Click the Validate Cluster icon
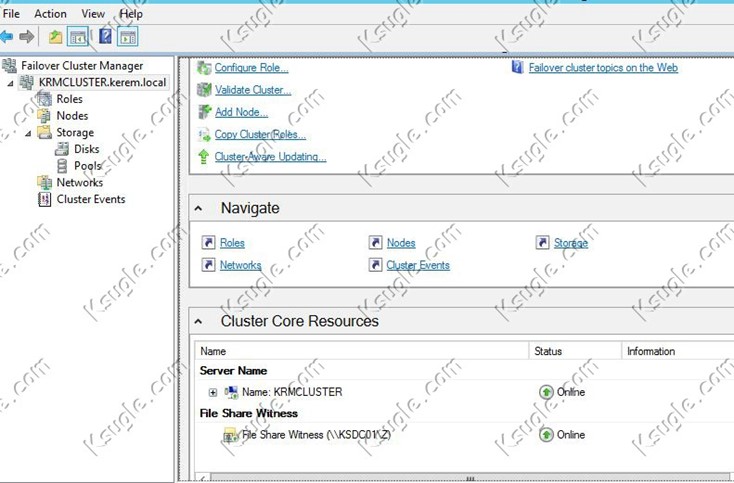734x483 pixels. click(204, 89)
